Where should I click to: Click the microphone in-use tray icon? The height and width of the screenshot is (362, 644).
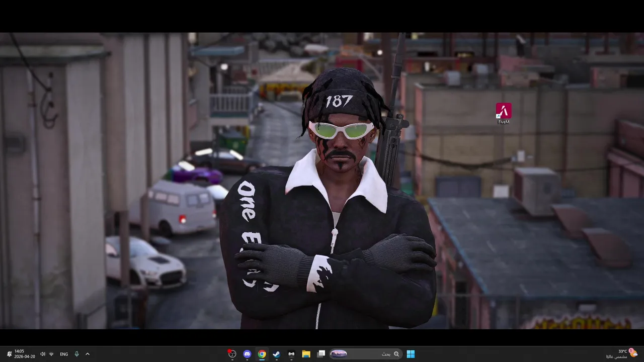tap(76, 354)
